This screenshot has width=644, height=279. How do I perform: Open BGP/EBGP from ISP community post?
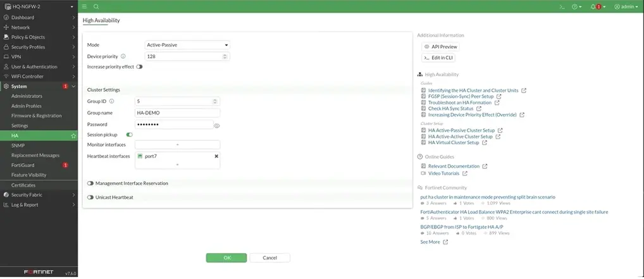click(x=462, y=227)
